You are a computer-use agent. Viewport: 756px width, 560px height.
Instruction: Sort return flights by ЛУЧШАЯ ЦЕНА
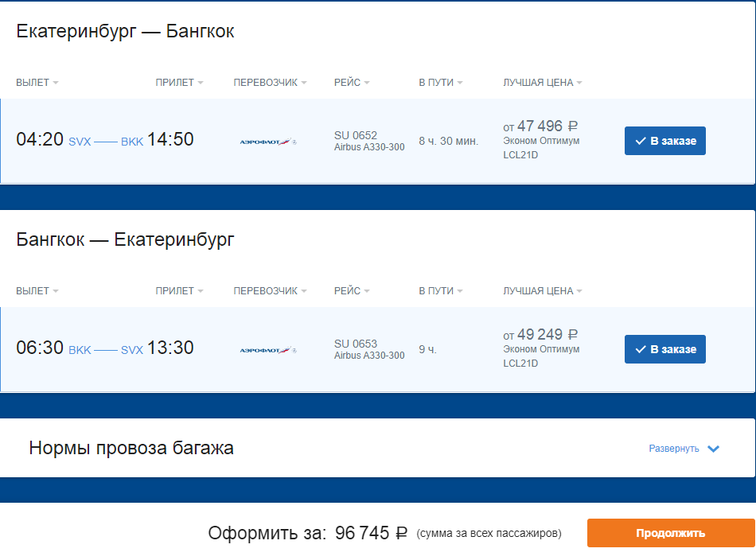tap(543, 290)
